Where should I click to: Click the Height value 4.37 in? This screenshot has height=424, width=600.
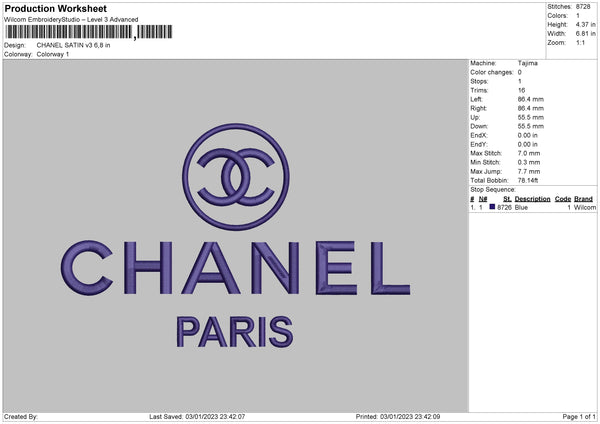click(585, 24)
